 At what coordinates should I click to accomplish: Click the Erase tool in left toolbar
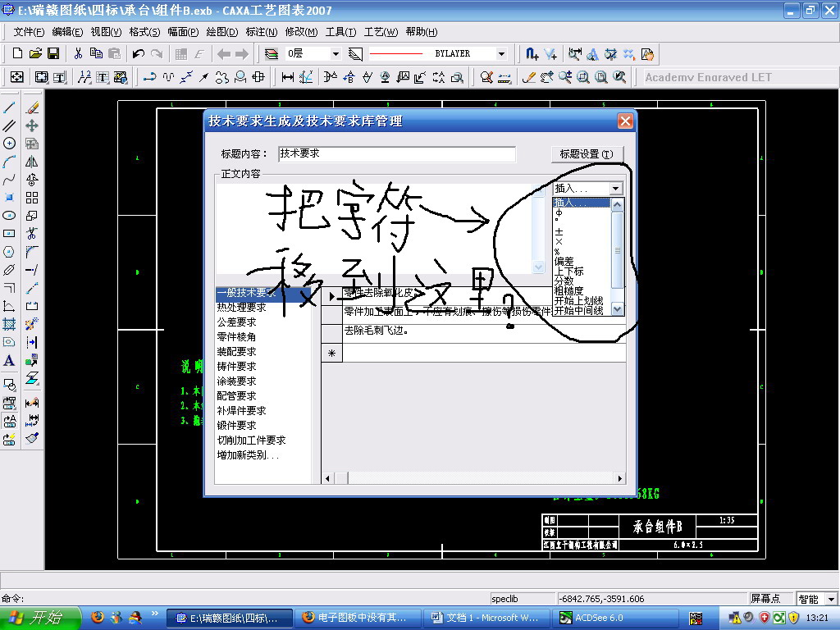tap(32, 107)
